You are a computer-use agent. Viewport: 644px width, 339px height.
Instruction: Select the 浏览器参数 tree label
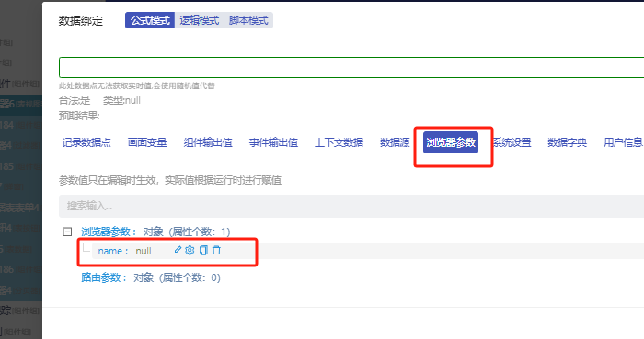109,232
